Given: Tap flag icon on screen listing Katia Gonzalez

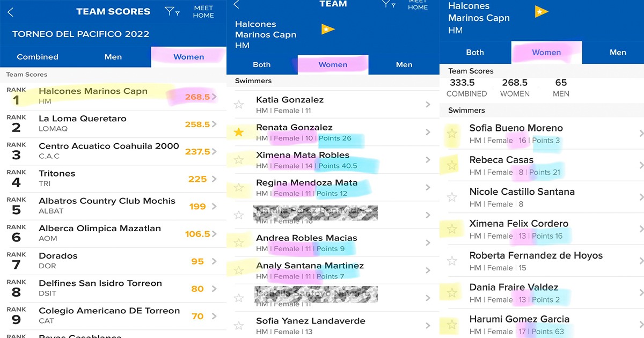Looking at the screenshot, I should 328,29.
